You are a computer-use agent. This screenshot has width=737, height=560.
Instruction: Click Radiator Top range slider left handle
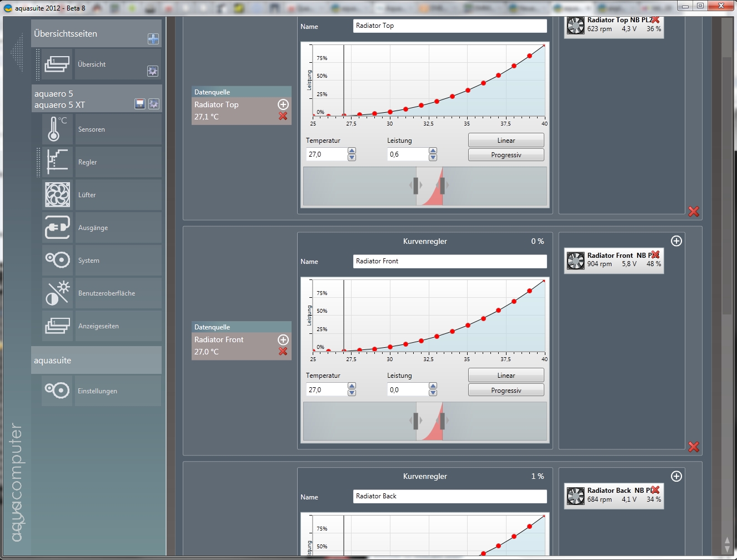(x=415, y=186)
